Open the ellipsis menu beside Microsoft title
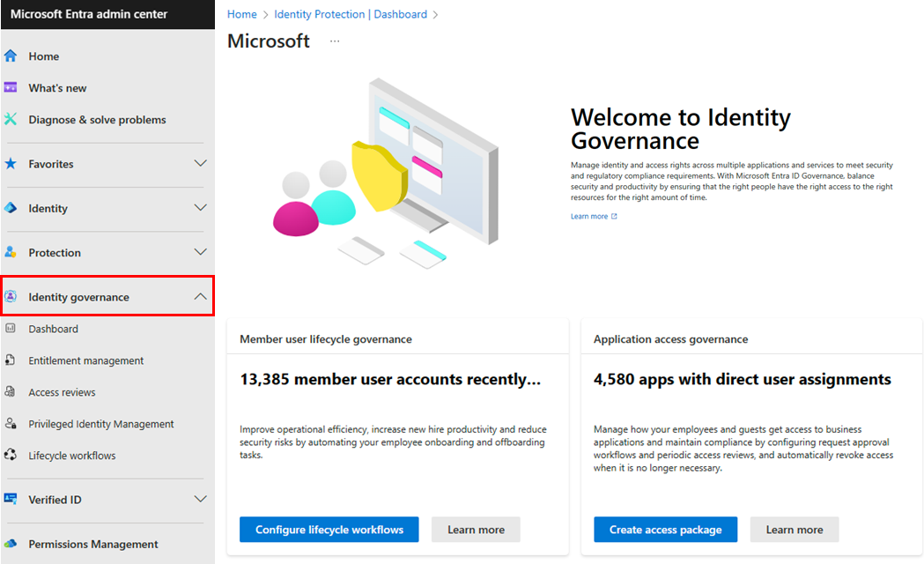Screen dimensions: 924x564 click(x=335, y=41)
